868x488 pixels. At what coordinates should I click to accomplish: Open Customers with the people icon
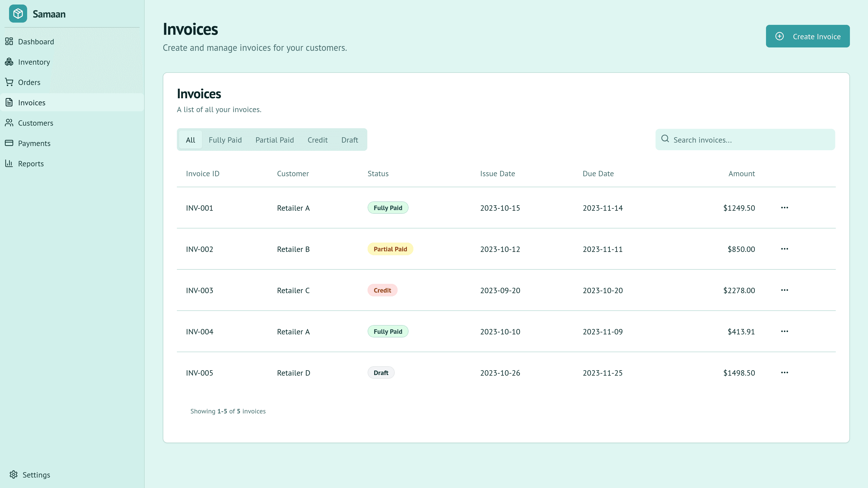coord(9,123)
